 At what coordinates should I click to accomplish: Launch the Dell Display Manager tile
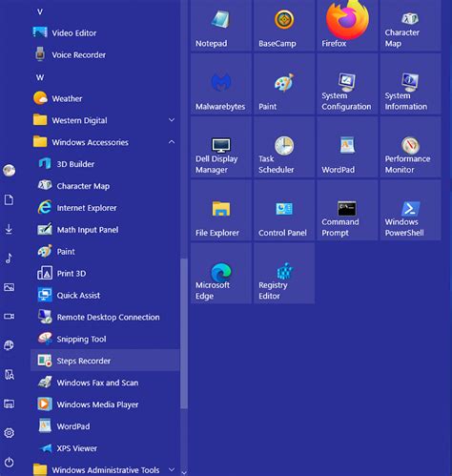221,147
